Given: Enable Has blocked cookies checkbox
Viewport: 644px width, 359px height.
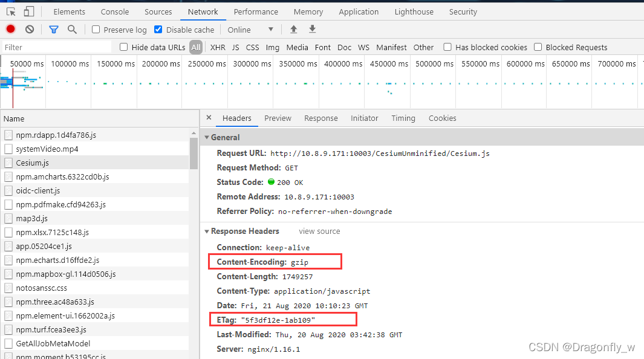Looking at the screenshot, I should tap(447, 47).
